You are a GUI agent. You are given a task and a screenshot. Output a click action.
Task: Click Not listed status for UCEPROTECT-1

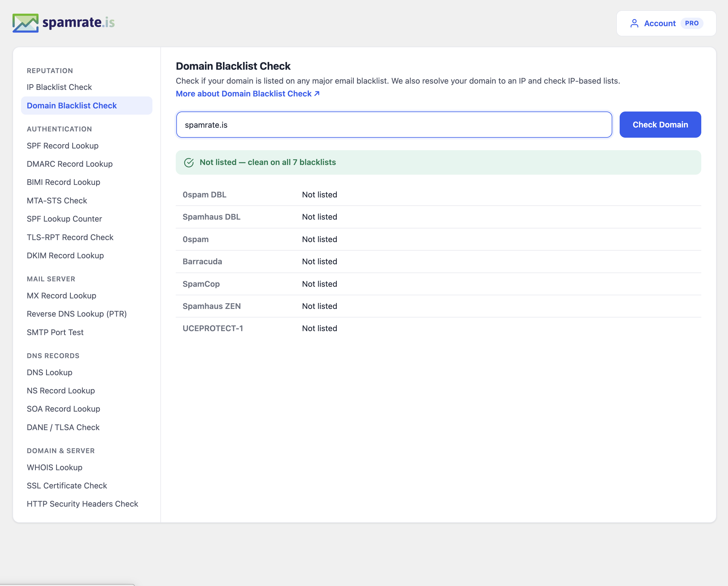click(x=319, y=328)
